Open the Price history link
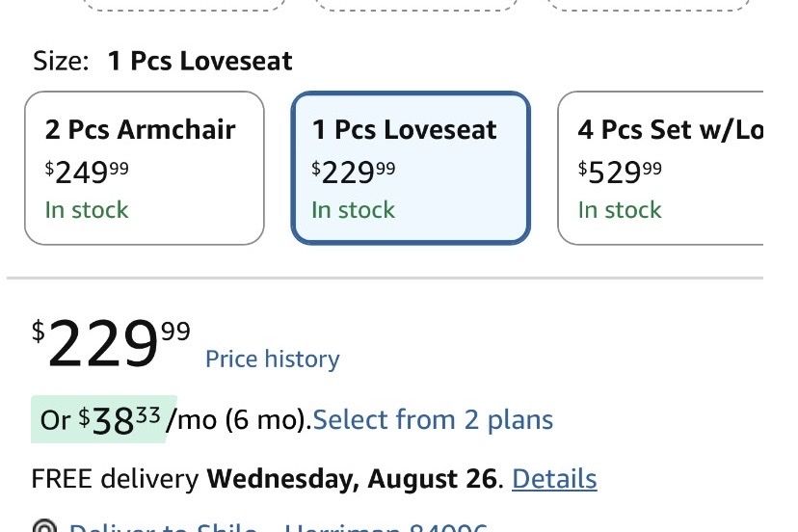 point(273,359)
